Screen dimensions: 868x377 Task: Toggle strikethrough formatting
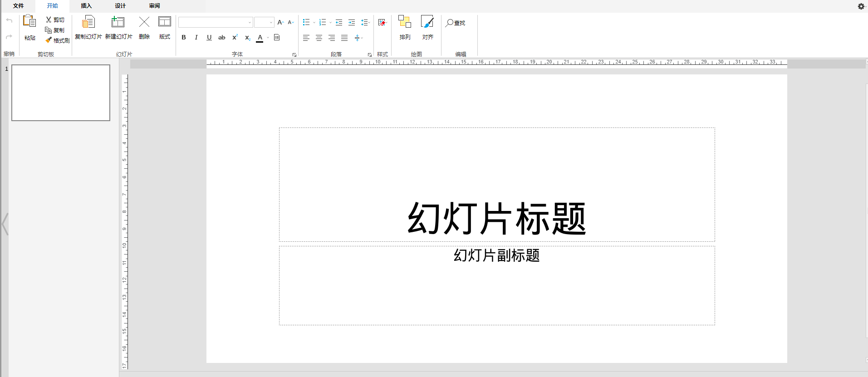click(222, 37)
